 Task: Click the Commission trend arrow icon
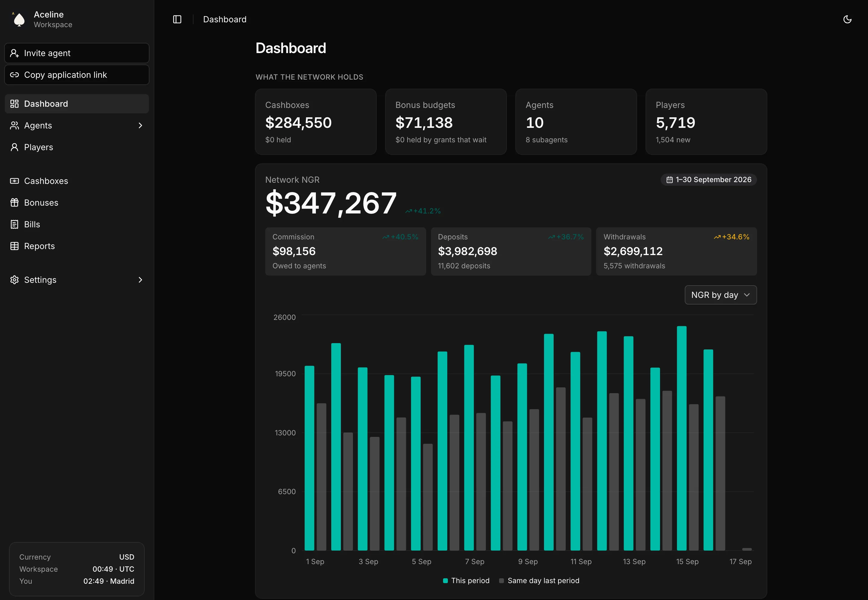pos(385,237)
